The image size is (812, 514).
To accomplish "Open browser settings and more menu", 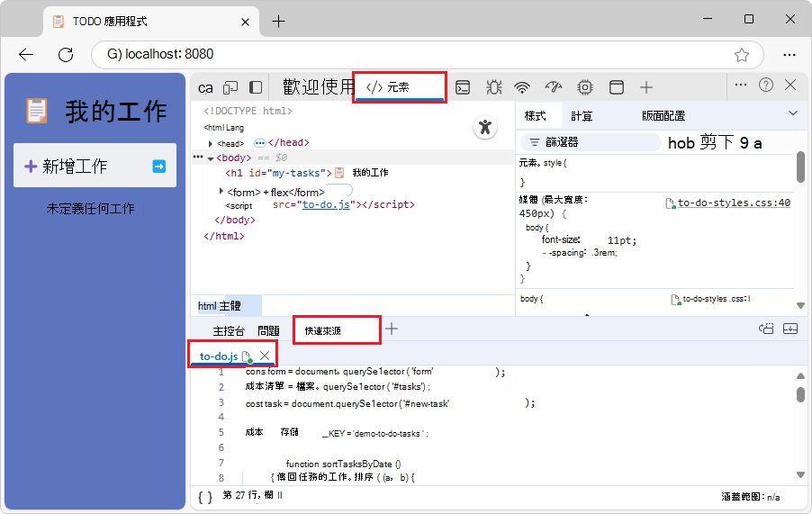I will tap(789, 54).
